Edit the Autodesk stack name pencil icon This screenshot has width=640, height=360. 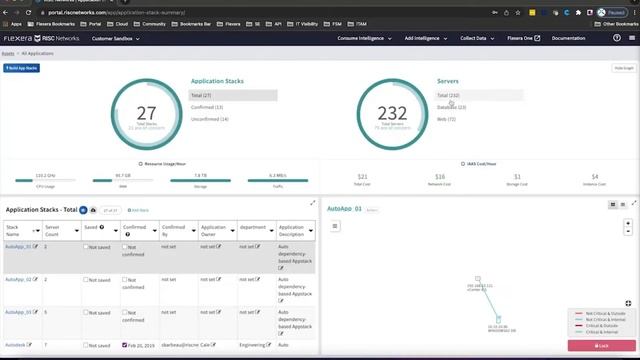point(29,345)
